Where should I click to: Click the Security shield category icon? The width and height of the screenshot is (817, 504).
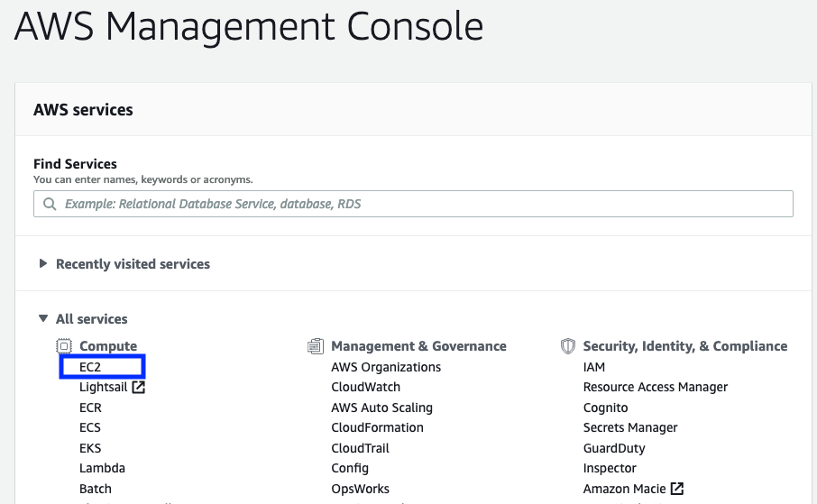pos(567,346)
